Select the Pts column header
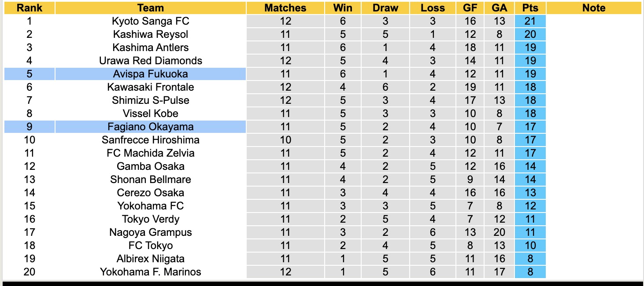 click(530, 8)
